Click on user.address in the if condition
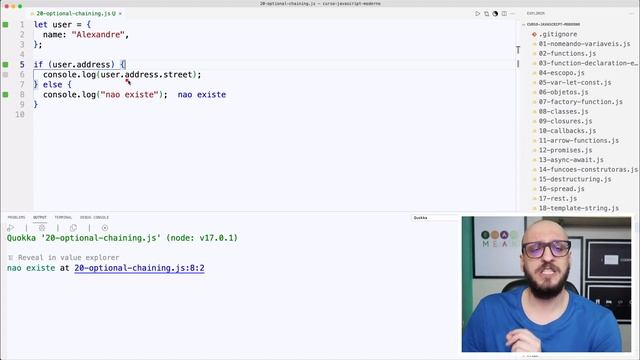 tap(82, 64)
